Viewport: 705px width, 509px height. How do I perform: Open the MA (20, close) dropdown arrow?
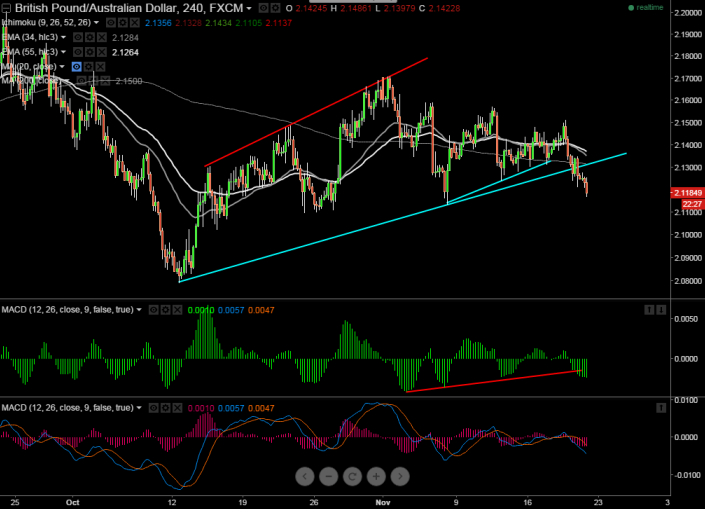pos(62,67)
